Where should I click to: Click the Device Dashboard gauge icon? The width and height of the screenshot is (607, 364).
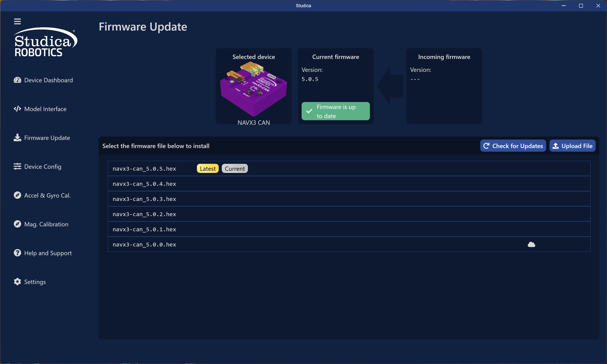(17, 80)
